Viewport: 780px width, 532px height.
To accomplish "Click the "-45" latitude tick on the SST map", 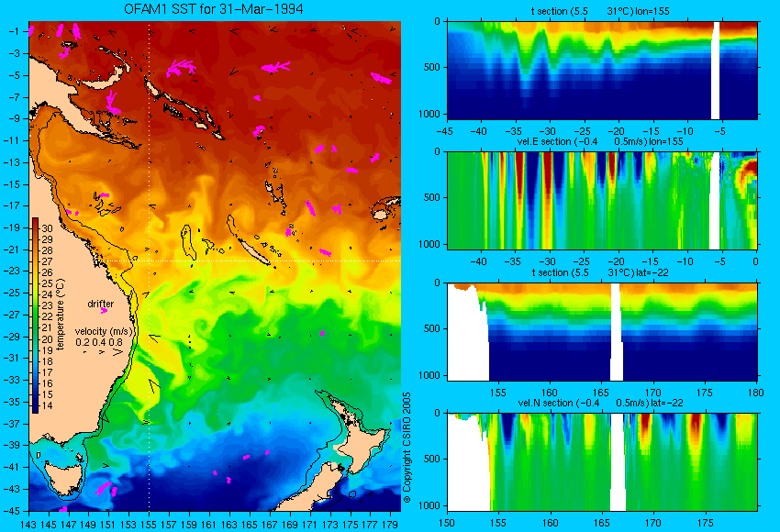I will click(x=11, y=511).
